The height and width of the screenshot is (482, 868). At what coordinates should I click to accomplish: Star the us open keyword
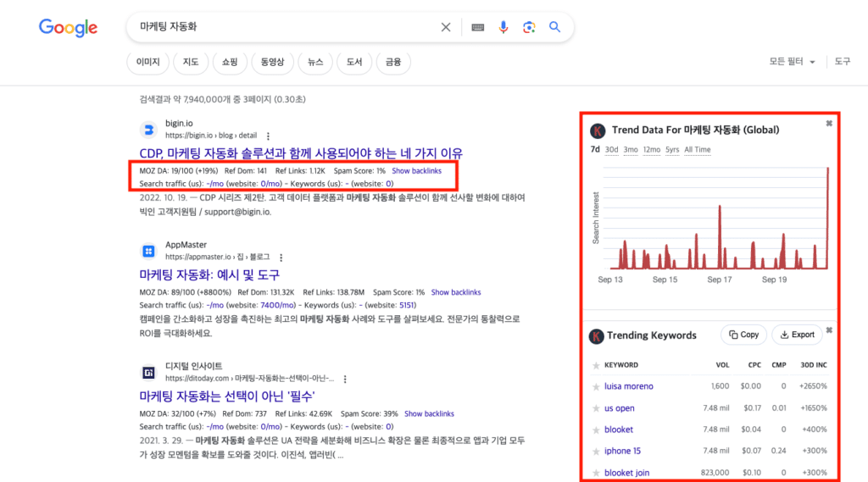click(596, 408)
